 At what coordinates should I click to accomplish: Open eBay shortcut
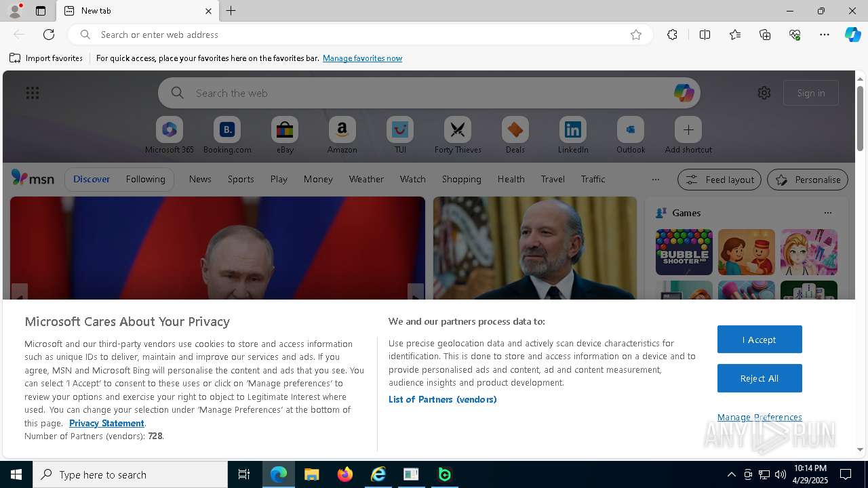(x=285, y=135)
